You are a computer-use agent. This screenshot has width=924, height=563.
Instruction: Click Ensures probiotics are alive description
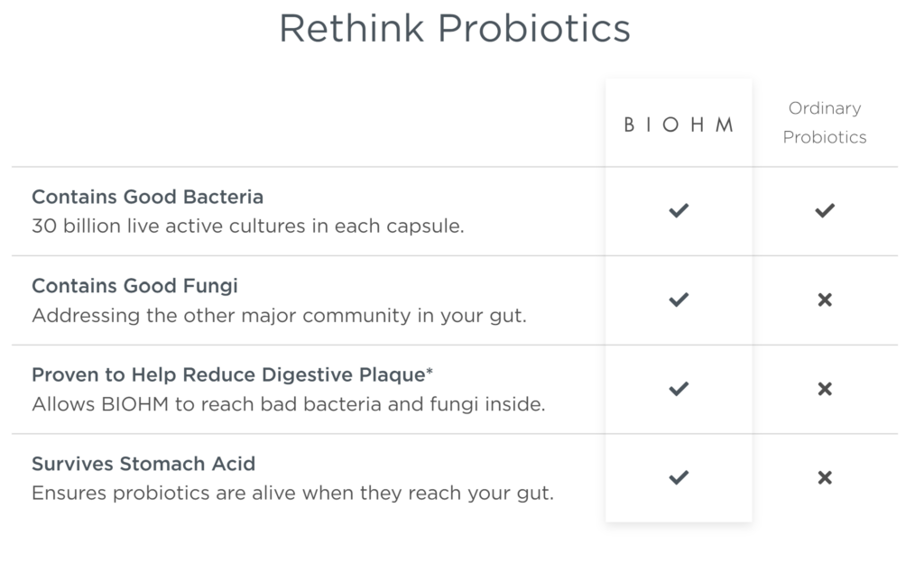[293, 493]
